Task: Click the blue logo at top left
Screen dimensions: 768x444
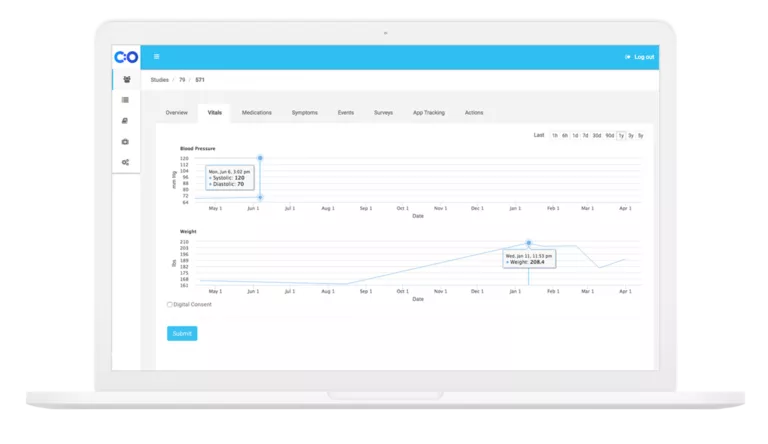Action: pyautogui.click(x=126, y=57)
